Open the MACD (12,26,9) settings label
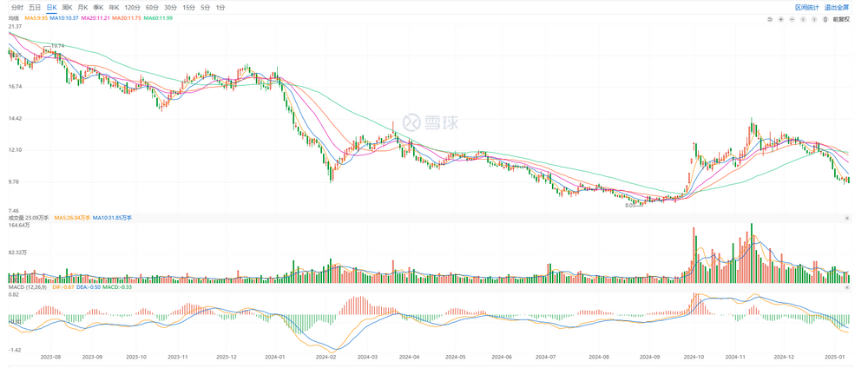This screenshot has width=868, height=368. (x=29, y=288)
